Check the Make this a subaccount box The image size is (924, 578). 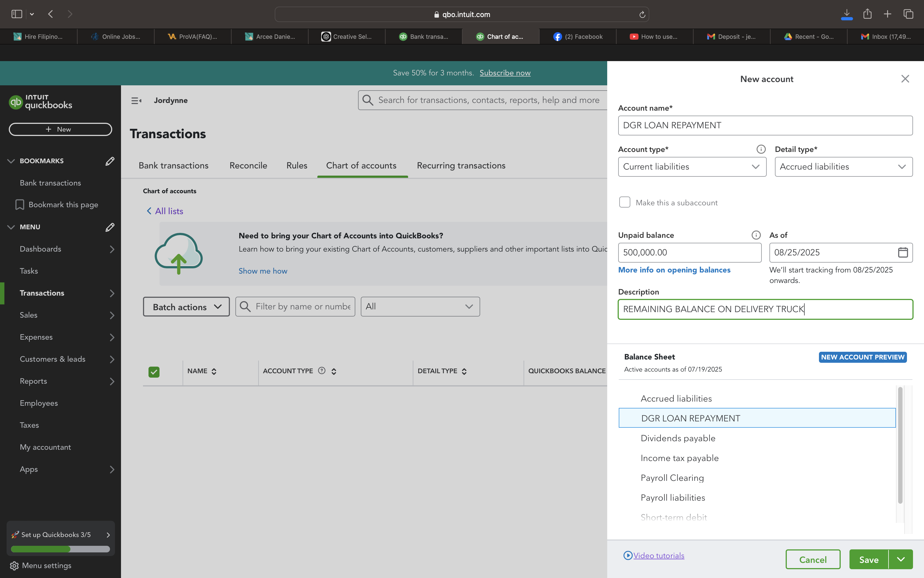(625, 202)
